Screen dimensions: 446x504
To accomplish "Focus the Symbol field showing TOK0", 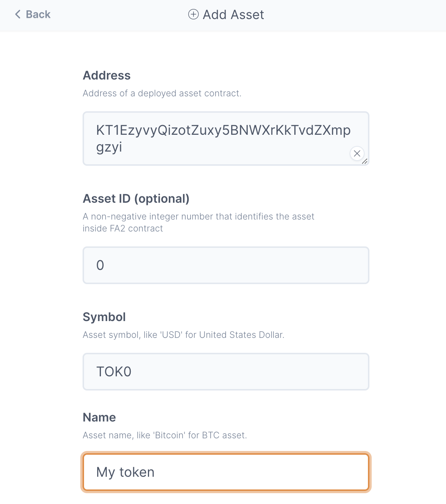I will pos(226,371).
